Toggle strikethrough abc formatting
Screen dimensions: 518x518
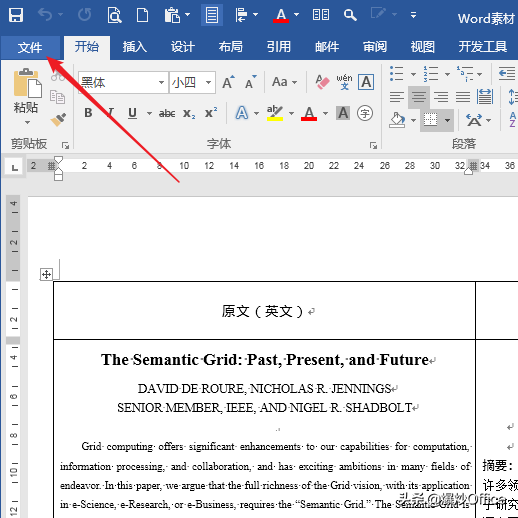click(x=167, y=113)
